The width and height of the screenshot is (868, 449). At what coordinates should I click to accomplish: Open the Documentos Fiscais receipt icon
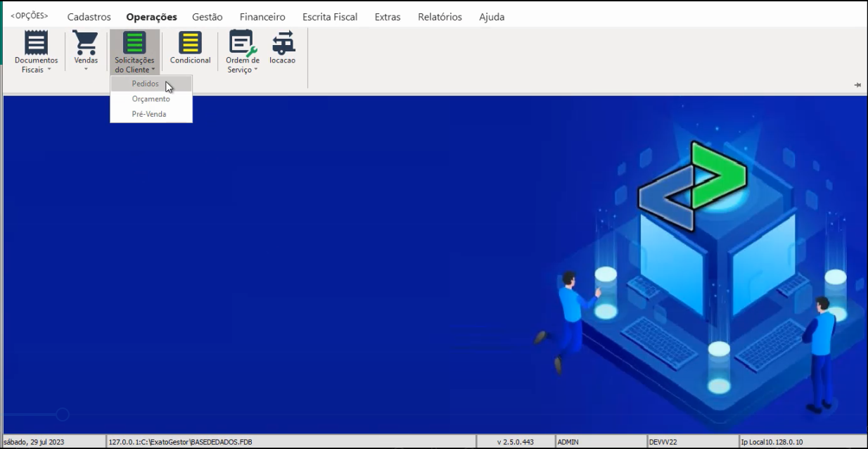click(36, 43)
